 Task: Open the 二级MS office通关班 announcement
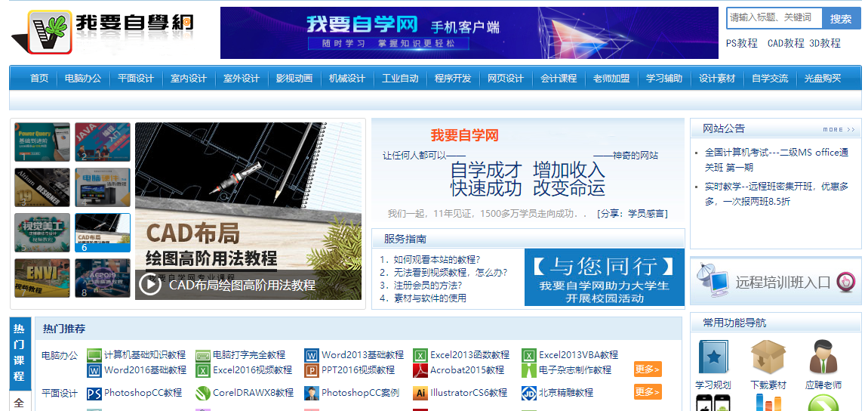click(x=776, y=160)
